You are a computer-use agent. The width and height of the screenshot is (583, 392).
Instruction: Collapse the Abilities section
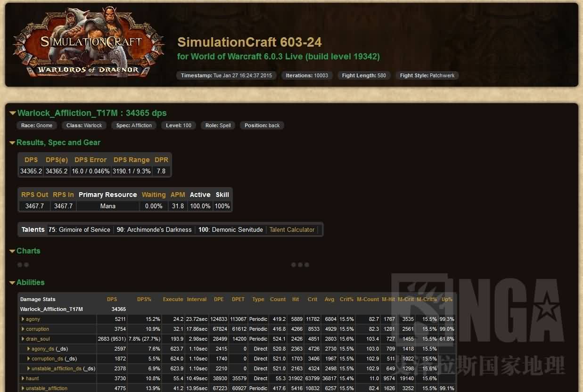click(x=27, y=282)
